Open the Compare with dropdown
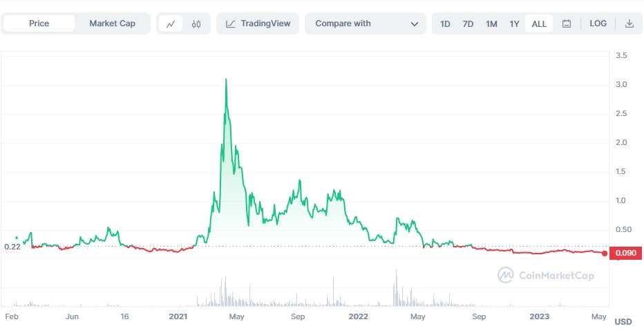Image resolution: width=644 pixels, height=333 pixels. click(366, 23)
